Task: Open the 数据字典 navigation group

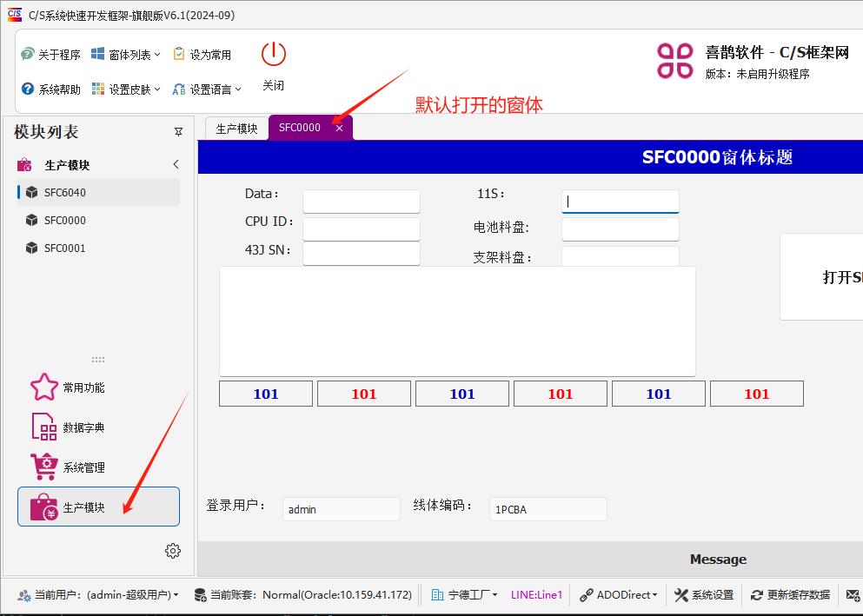Action: click(x=43, y=427)
